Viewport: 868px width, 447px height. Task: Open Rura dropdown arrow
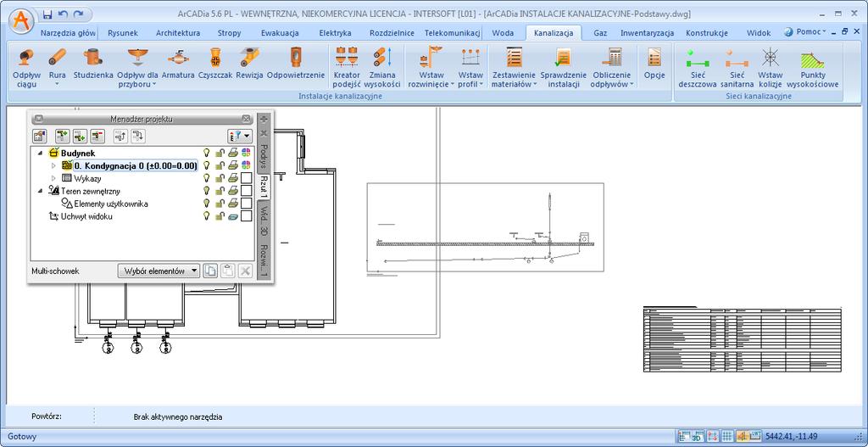[57, 85]
